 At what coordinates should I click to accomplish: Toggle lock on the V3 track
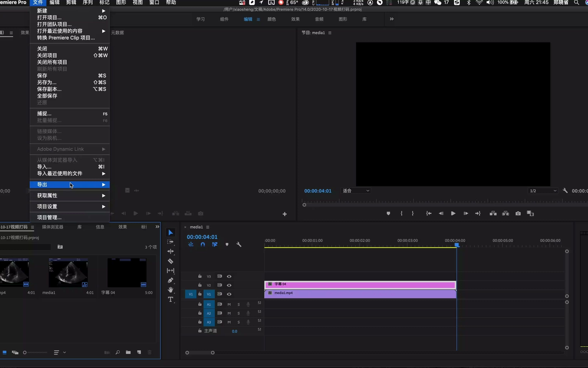point(200,276)
